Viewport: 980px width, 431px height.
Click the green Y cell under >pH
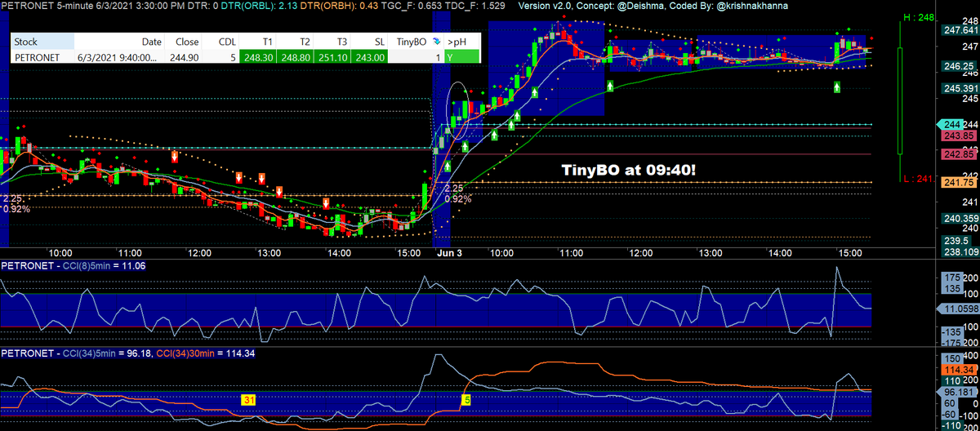click(x=462, y=57)
